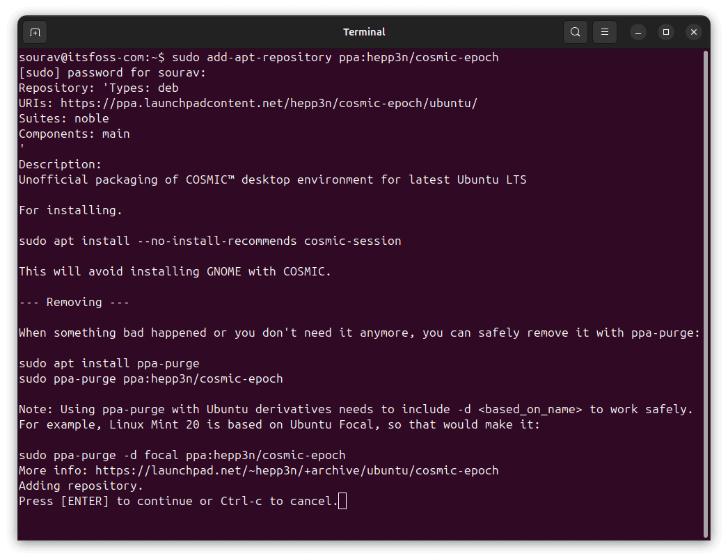Click the '--- Removing ---' heading text
The width and height of the screenshot is (728, 560).
click(x=74, y=302)
